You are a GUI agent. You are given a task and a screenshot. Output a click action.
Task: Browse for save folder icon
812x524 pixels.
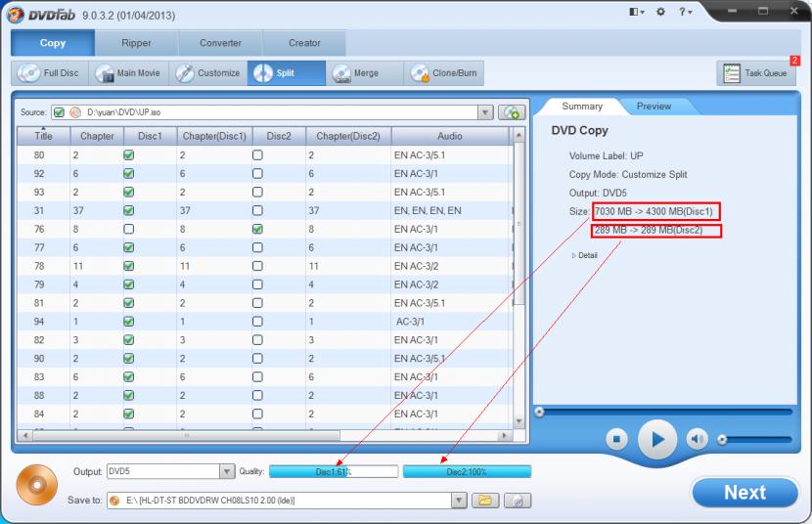tap(485, 501)
